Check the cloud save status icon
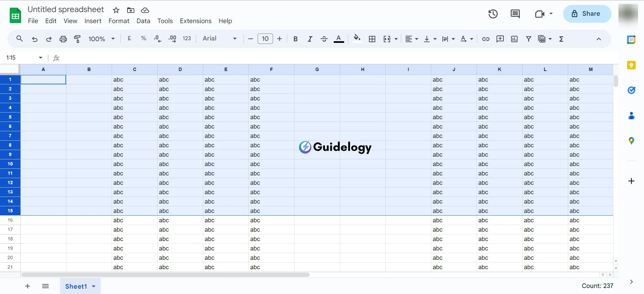The height and width of the screenshot is (294, 644). [145, 10]
